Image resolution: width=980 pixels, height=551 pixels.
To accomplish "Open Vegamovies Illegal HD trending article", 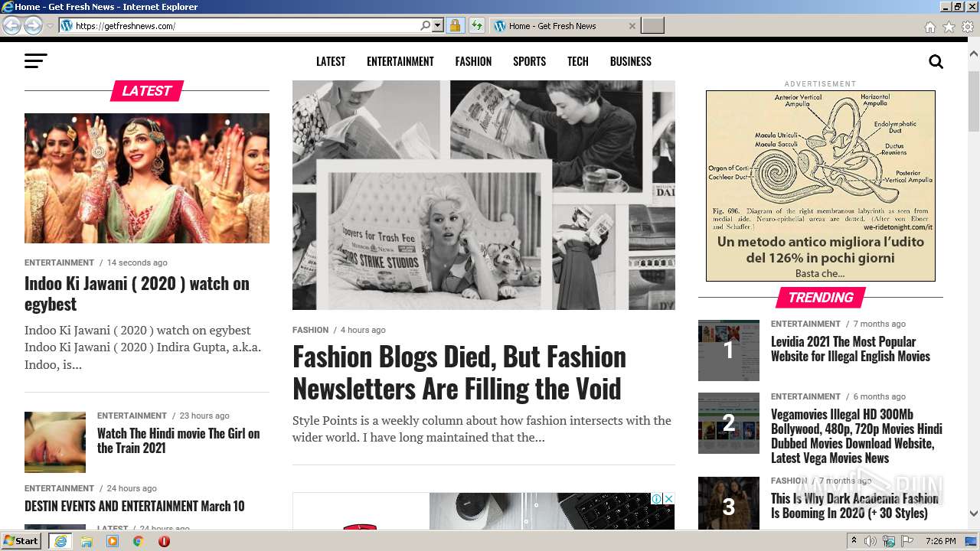I will [x=857, y=436].
